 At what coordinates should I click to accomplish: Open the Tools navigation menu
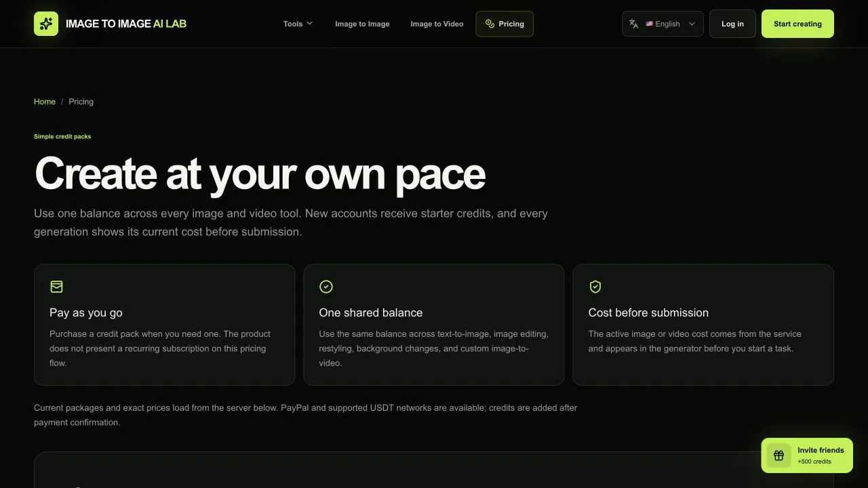(x=298, y=24)
